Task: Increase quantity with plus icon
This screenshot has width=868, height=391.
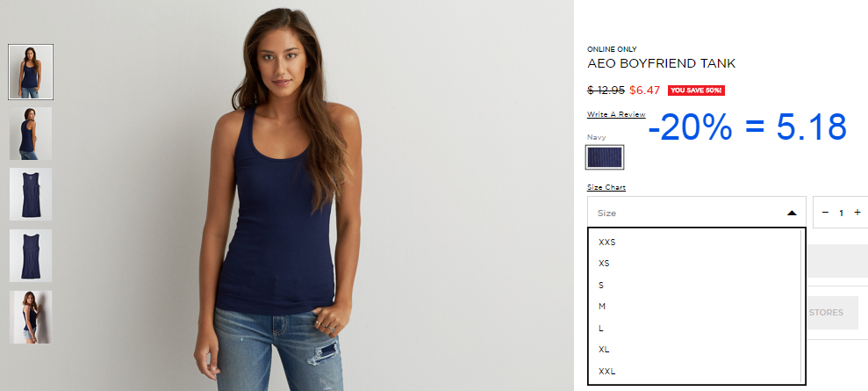Action: pyautogui.click(x=857, y=212)
